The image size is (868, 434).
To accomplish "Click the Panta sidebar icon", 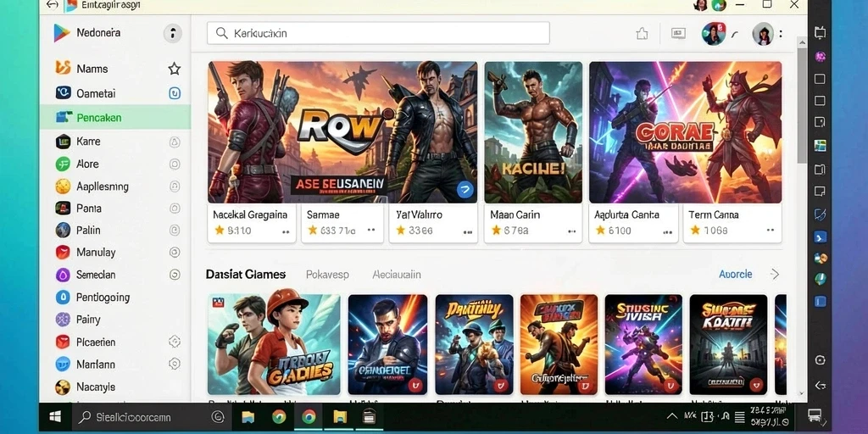I will click(63, 209).
